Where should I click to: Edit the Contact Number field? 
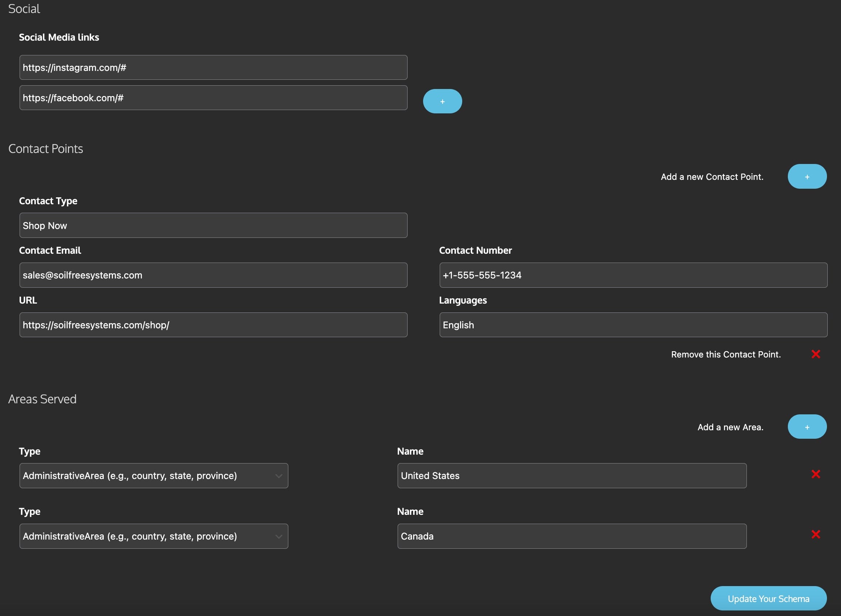click(634, 275)
